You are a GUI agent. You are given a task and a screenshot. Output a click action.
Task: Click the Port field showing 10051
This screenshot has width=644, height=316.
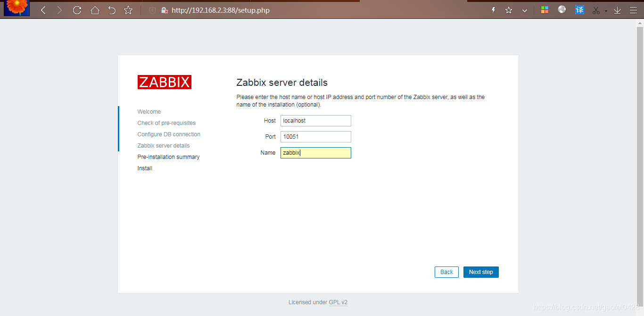(315, 136)
